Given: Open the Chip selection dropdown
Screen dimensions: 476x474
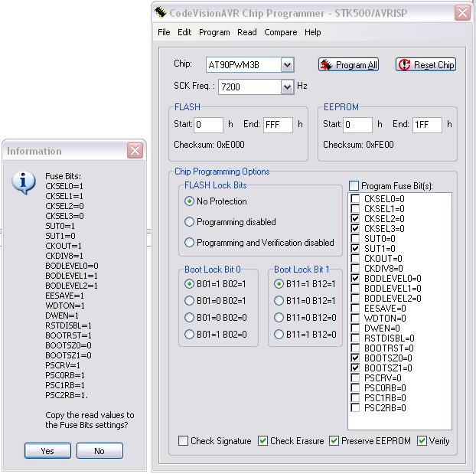Looking at the screenshot, I should pyautogui.click(x=287, y=65).
